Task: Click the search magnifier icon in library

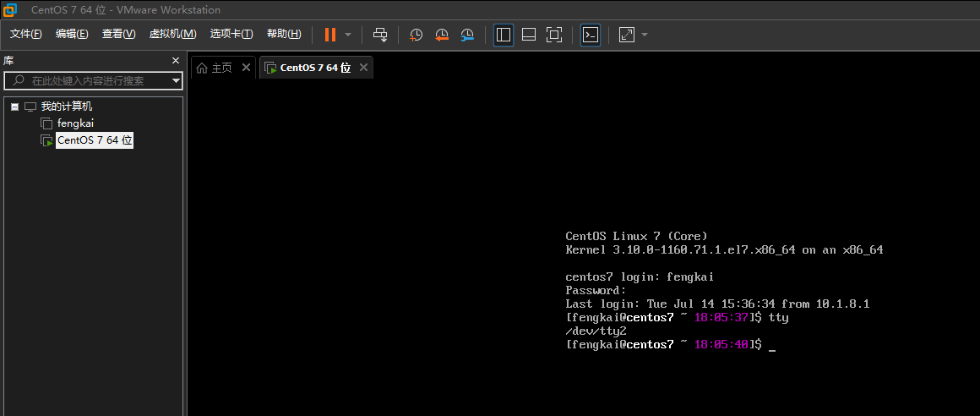Action: [19, 80]
